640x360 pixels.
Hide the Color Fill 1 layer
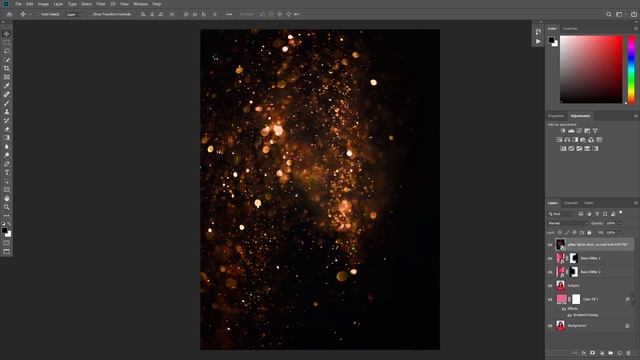point(550,299)
